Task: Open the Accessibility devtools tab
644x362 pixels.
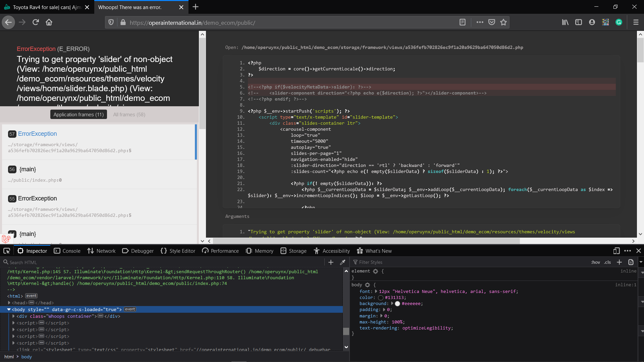Action: (332, 251)
